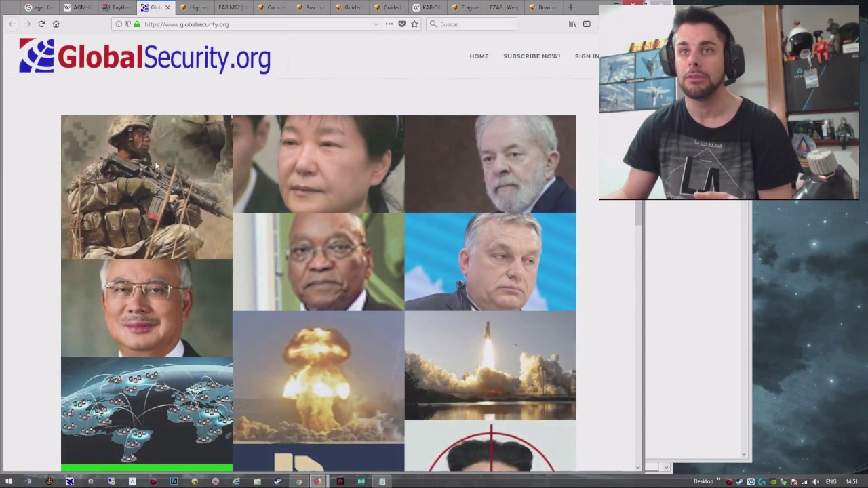Open the network signal tray icon
868x488 pixels.
pos(805,482)
